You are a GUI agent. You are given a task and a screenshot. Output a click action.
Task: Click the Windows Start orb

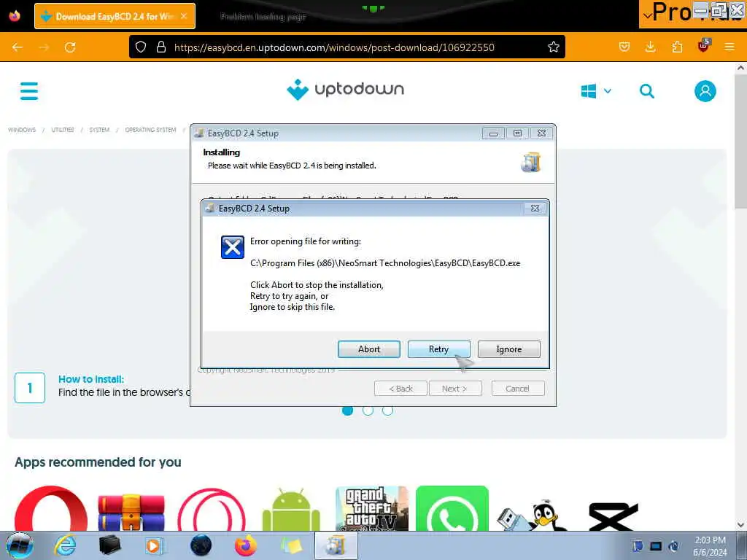coord(20,545)
